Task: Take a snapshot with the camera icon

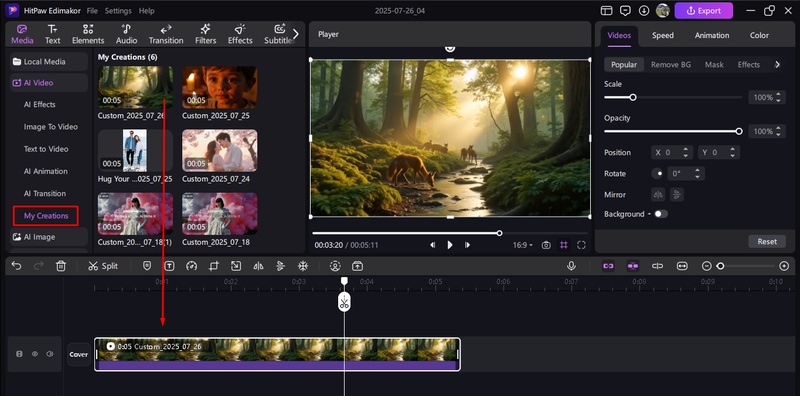Action: (546, 245)
